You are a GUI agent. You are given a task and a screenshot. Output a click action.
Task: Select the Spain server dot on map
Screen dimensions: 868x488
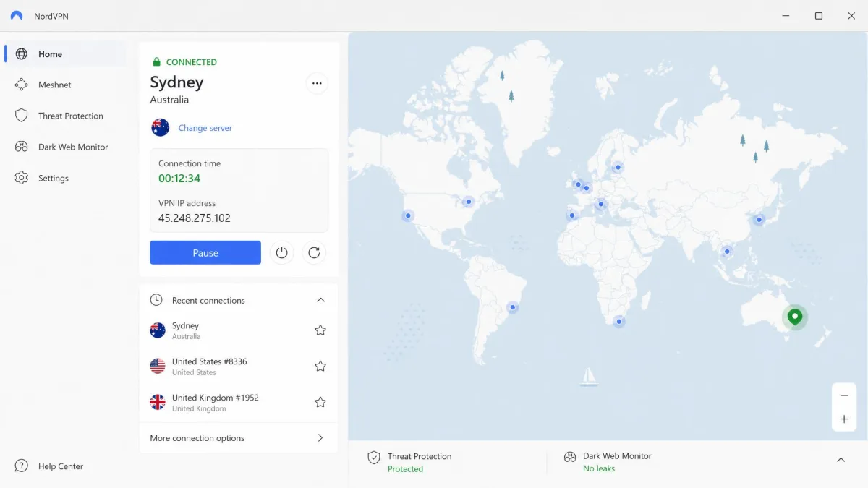click(x=572, y=215)
